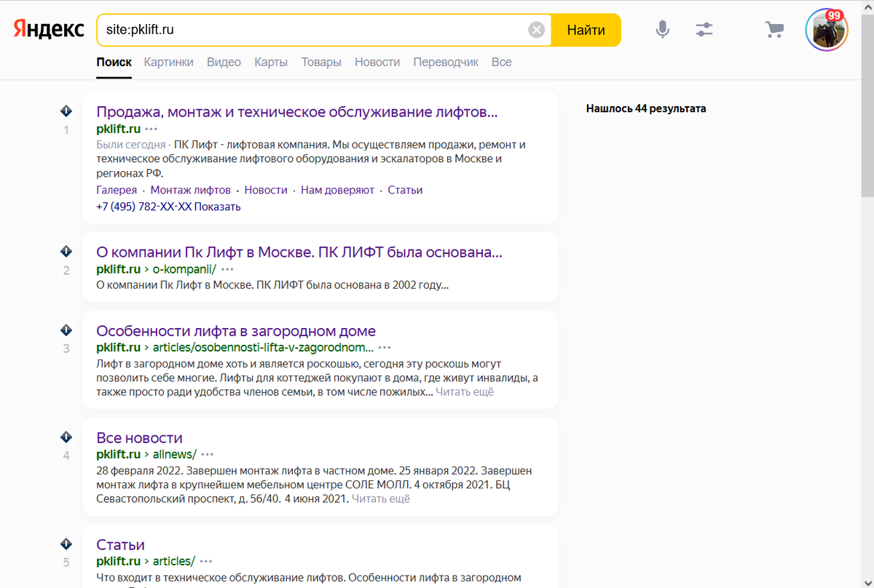Open the three-dot menu next to osobennosti-lifta result
The height and width of the screenshot is (588, 874).
point(385,347)
